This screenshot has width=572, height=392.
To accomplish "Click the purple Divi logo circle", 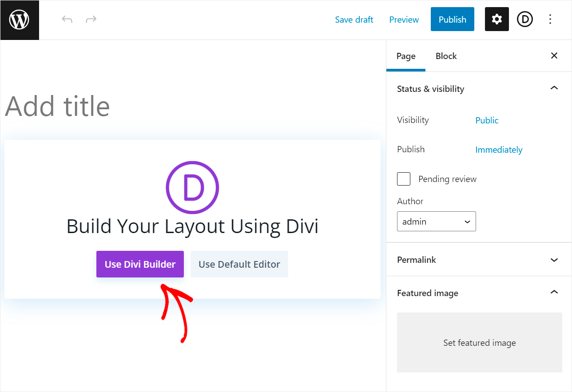I will 192,187.
